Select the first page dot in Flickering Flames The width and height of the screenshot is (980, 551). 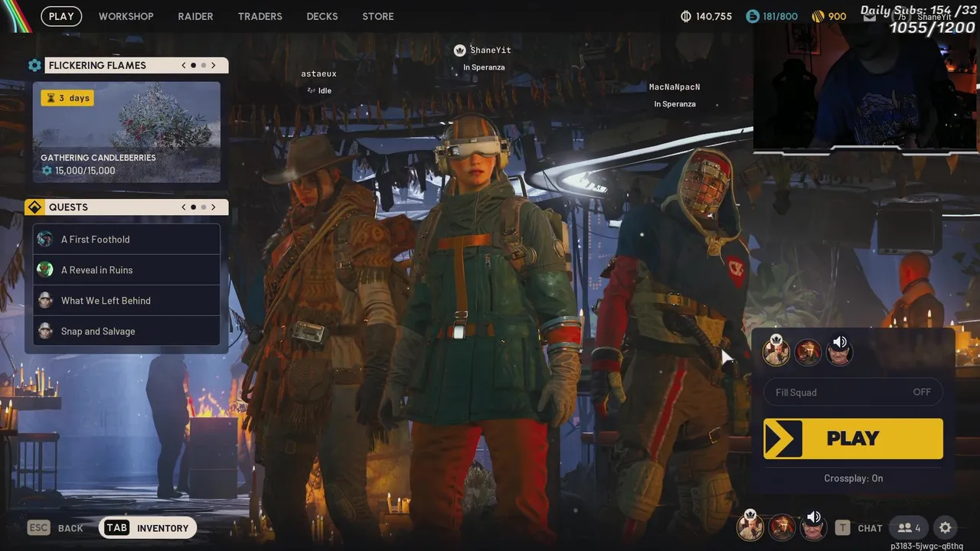193,65
